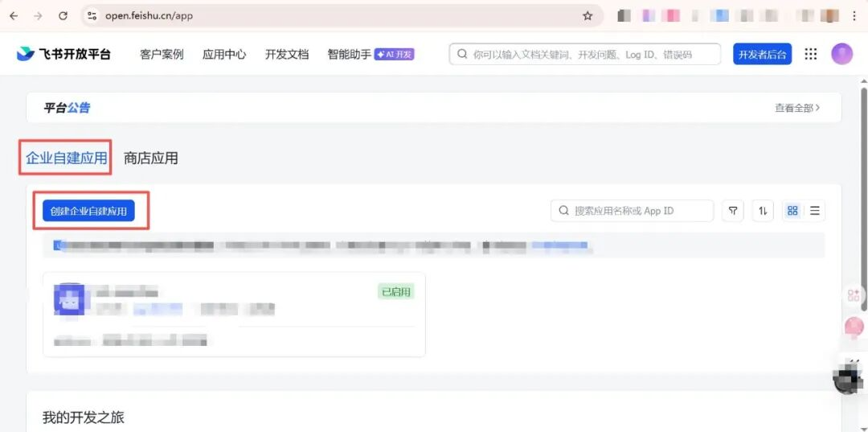
Task: Open the nine-dot apps grid icon
Action: point(810,54)
